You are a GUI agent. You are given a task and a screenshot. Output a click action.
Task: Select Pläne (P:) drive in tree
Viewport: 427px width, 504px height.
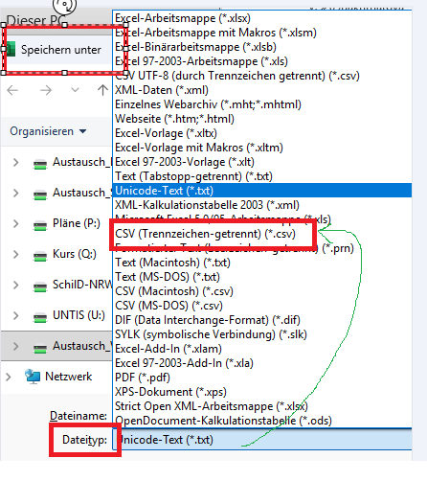point(77,223)
